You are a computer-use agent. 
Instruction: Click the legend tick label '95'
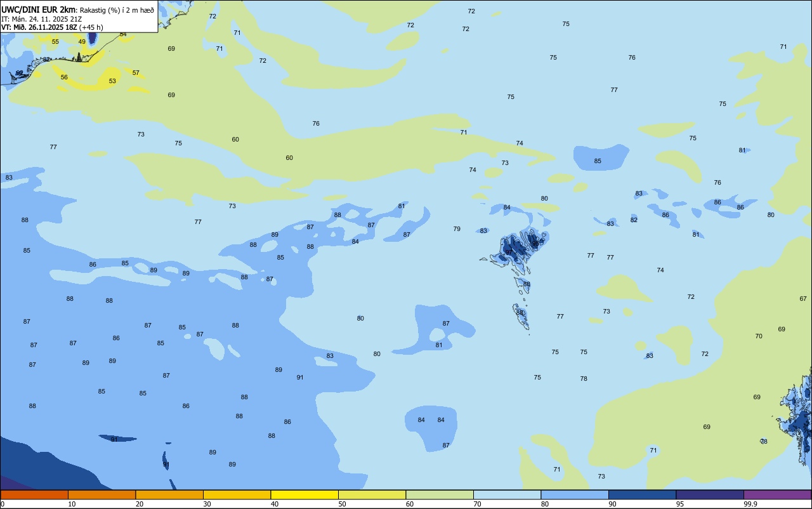pos(679,504)
